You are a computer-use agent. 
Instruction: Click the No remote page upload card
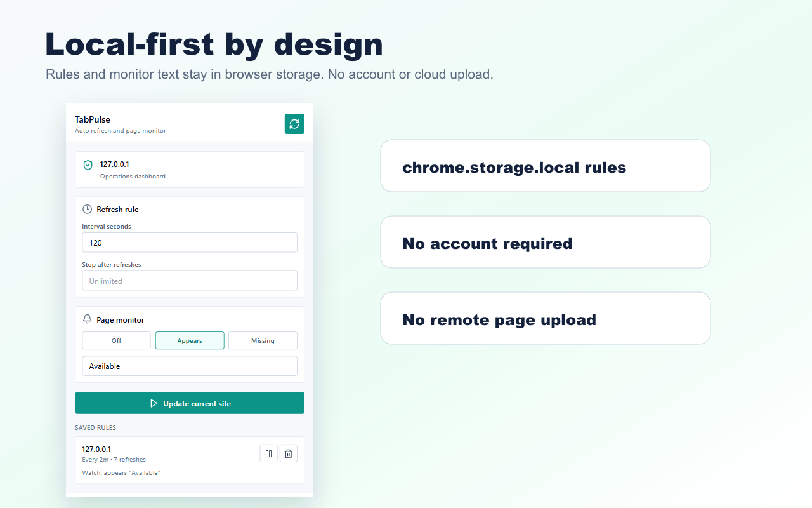pos(545,318)
